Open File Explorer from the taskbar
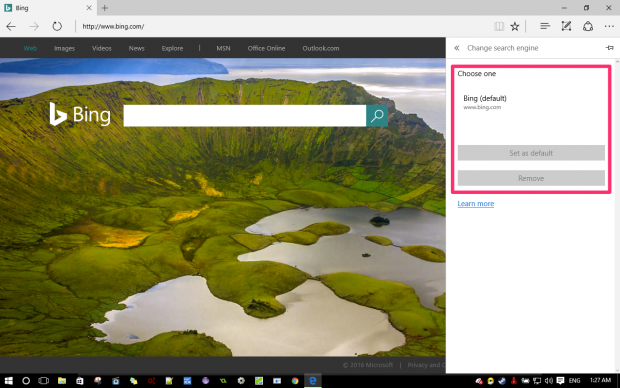This screenshot has height=388, width=620. 62,380
